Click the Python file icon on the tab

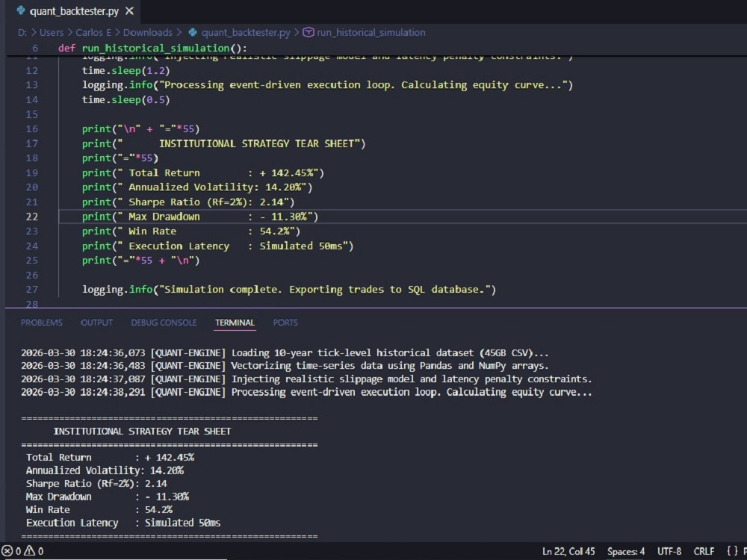click(21, 10)
